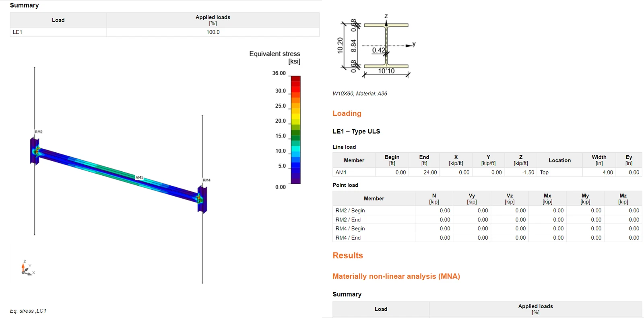Select the RM2 member label in the model
Screen dimensions: 644x318
coord(39,132)
